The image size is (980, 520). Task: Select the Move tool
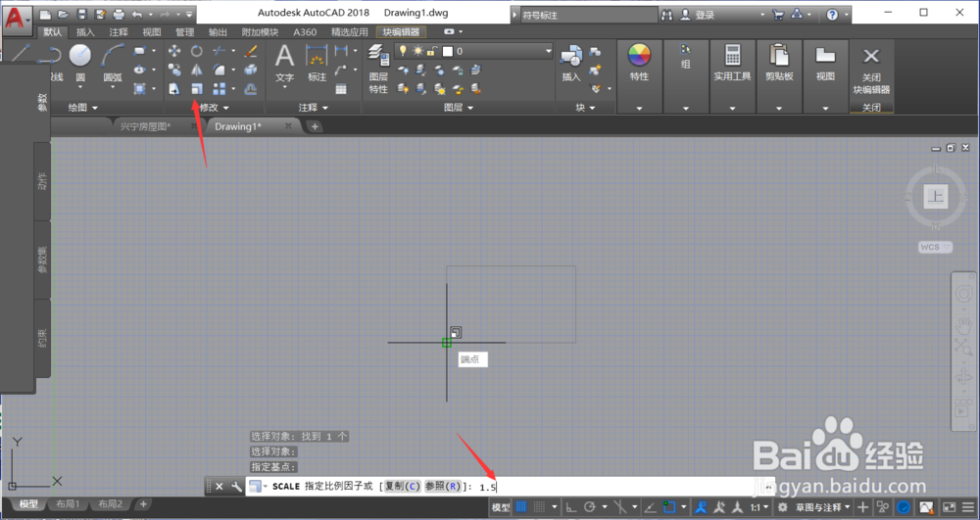pos(174,51)
